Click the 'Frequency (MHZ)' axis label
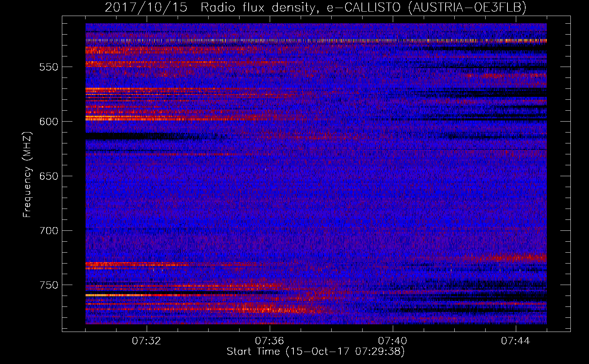 pos(27,175)
